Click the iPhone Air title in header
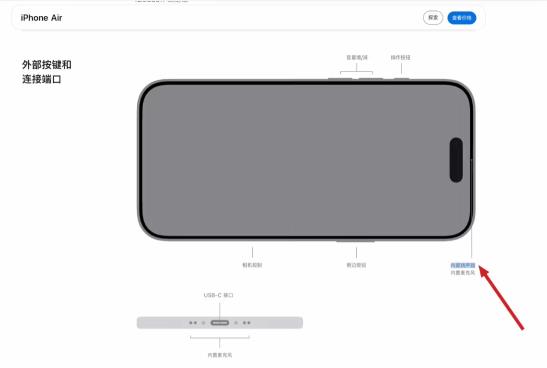Screen dimensions: 547x368 pos(41,18)
